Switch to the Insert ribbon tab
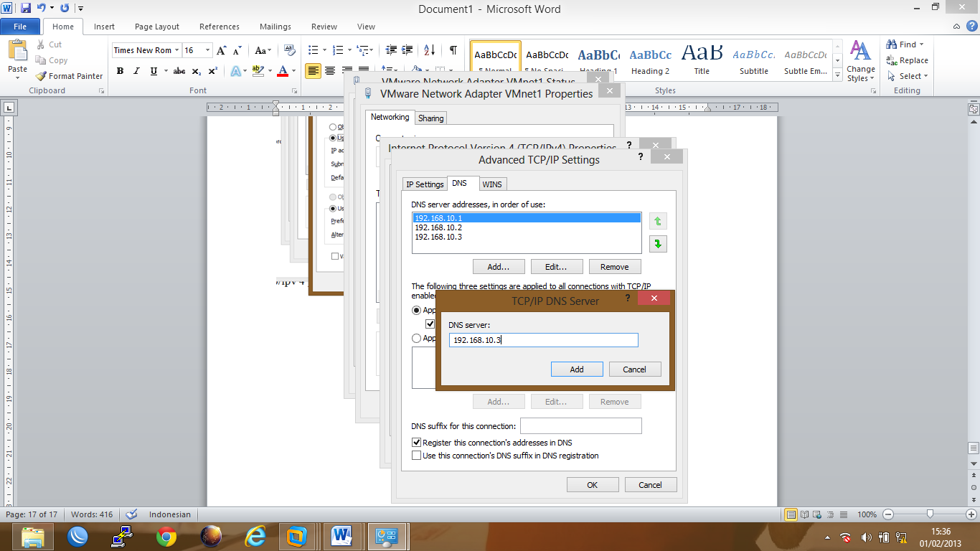This screenshot has width=980, height=551. pos(104,27)
